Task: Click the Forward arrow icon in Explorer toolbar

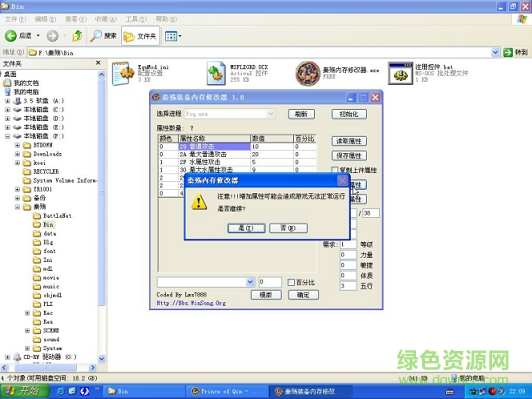Action: [x=52, y=36]
